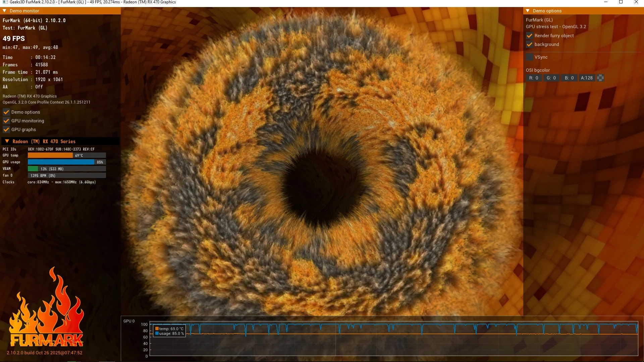Viewport: 644px width, 362px height.
Task: Collapse the Radeon RX 470 Series section
Action: click(x=7, y=141)
